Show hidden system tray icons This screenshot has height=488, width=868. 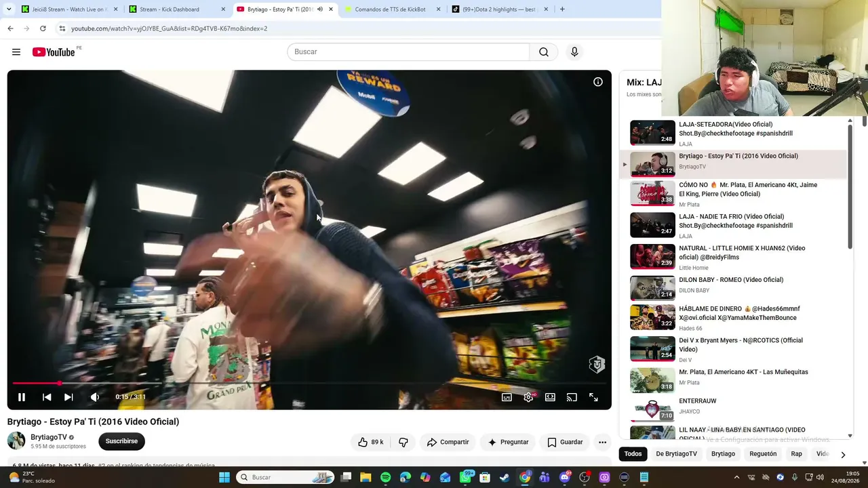coord(737,477)
